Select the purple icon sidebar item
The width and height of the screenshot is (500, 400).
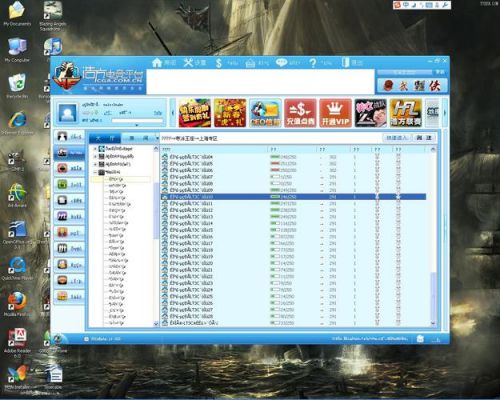[x=69, y=216]
